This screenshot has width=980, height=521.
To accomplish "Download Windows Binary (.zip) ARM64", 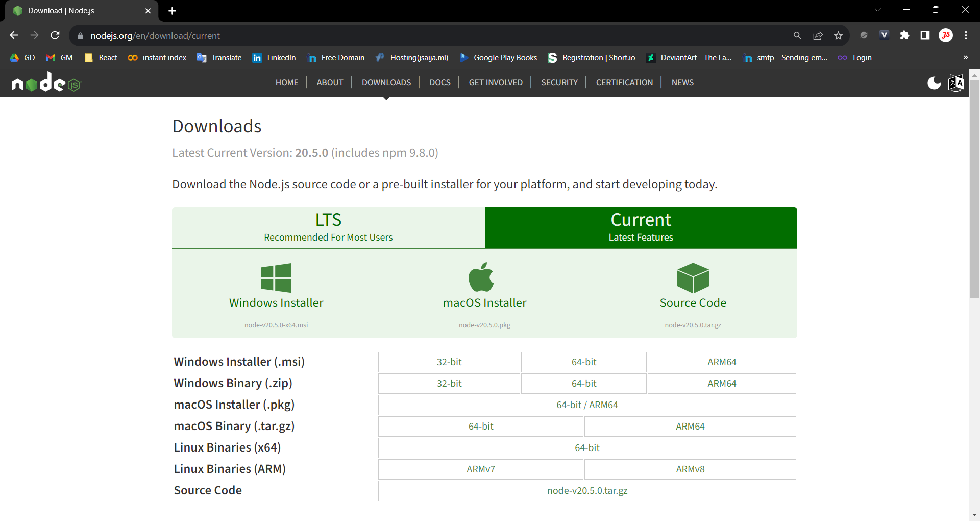I will tap(722, 384).
